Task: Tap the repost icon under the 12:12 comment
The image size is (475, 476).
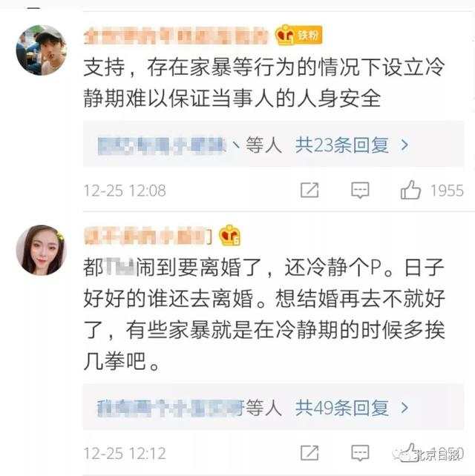Action: click(309, 452)
